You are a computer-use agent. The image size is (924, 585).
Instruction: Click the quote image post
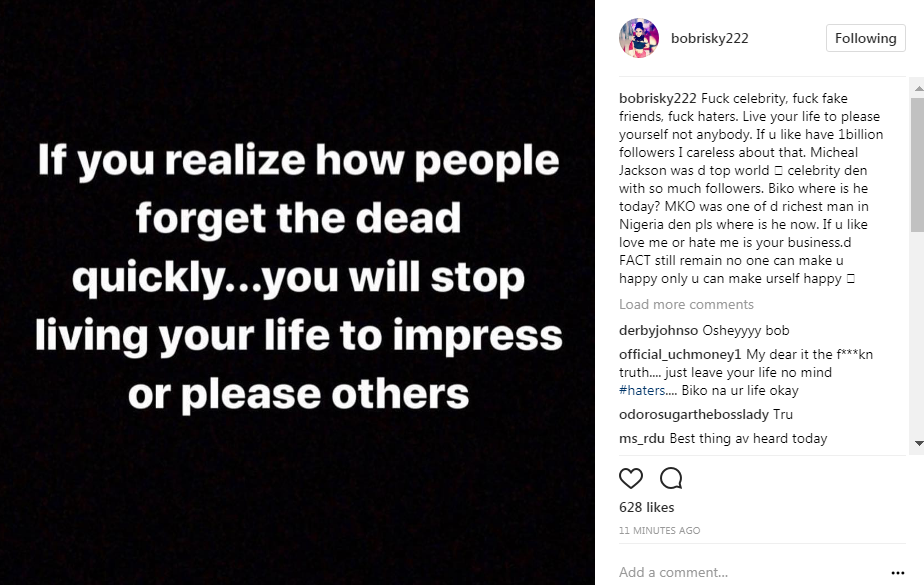pos(298,292)
